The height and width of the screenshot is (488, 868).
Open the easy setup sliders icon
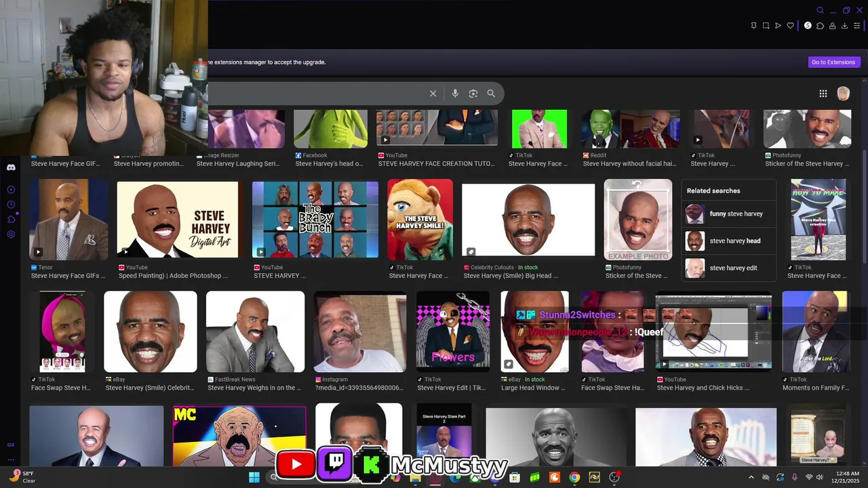[x=857, y=26]
